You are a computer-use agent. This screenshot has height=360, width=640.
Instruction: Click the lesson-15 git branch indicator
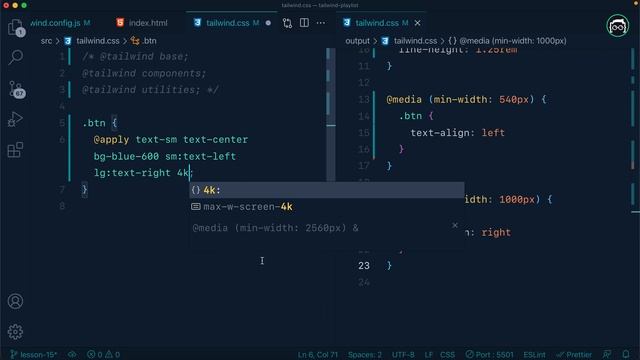click(33, 354)
